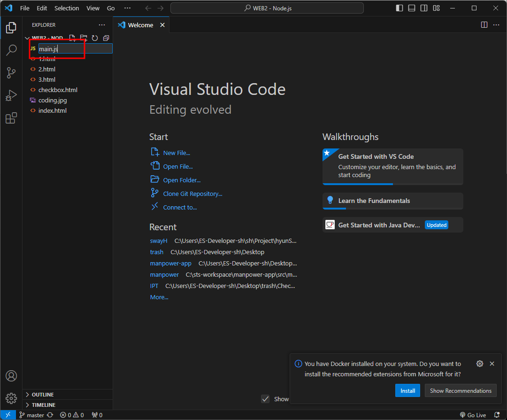507x420 pixels.
Task: Open the Extensions view
Action: click(11, 118)
